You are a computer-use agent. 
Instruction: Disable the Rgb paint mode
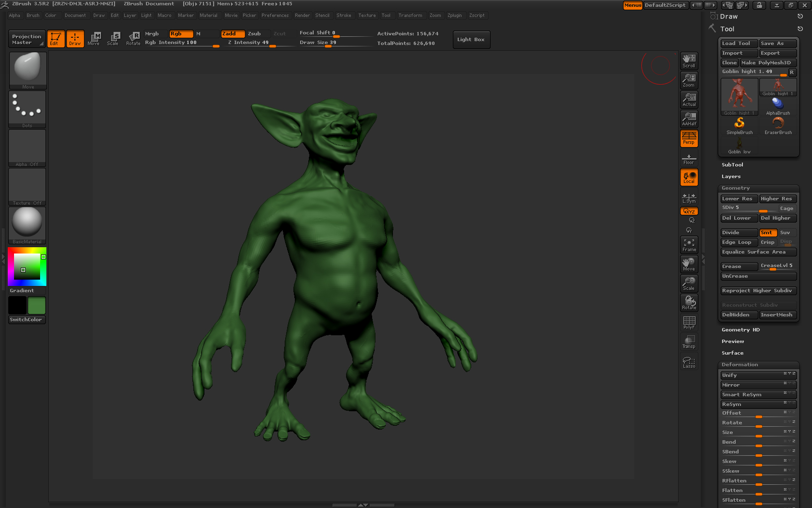point(181,34)
